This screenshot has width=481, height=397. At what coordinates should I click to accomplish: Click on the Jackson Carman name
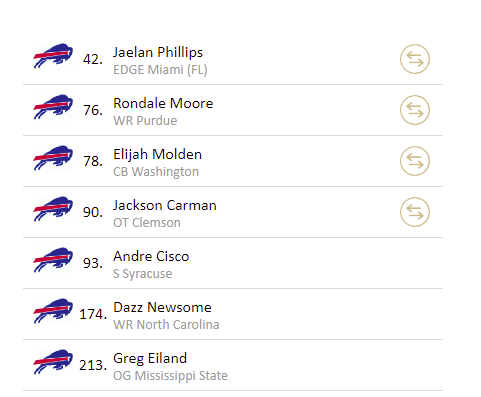(x=165, y=205)
